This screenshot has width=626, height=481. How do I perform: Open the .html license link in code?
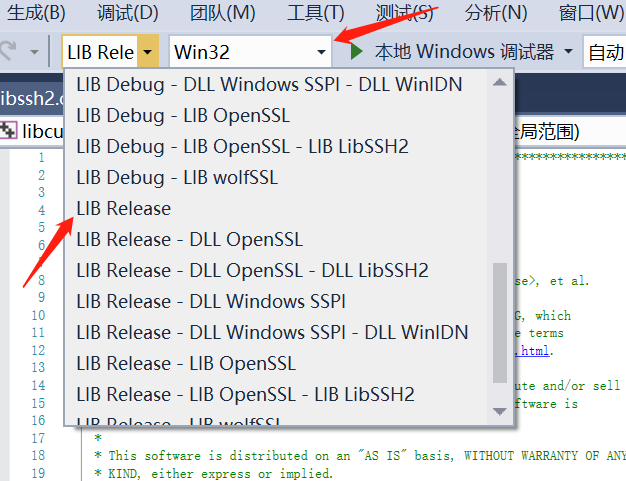click(531, 351)
